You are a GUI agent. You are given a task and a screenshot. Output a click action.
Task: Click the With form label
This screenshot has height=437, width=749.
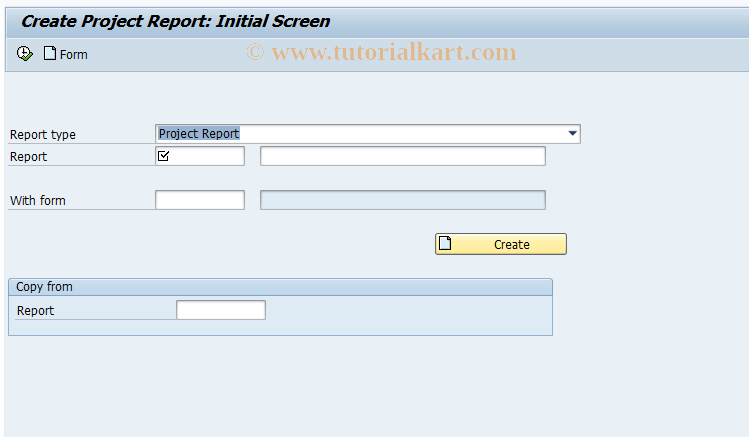(38, 201)
